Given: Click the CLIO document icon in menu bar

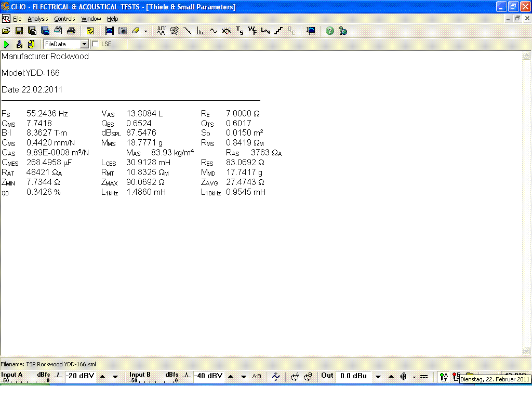Looking at the screenshot, I should 6,18.
